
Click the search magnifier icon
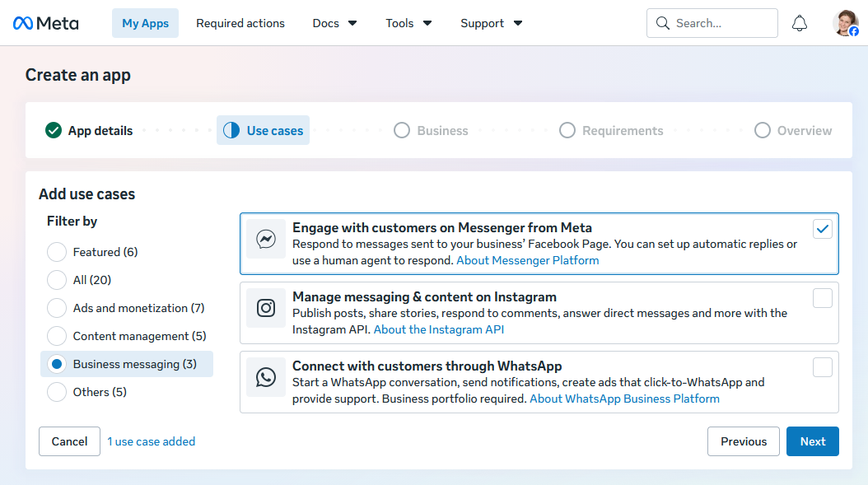[662, 23]
